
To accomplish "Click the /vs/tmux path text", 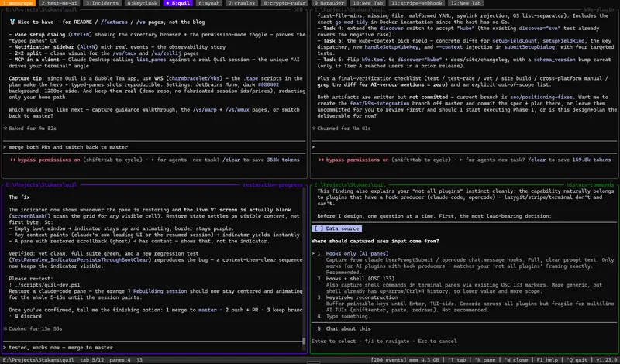I will pos(125,53).
